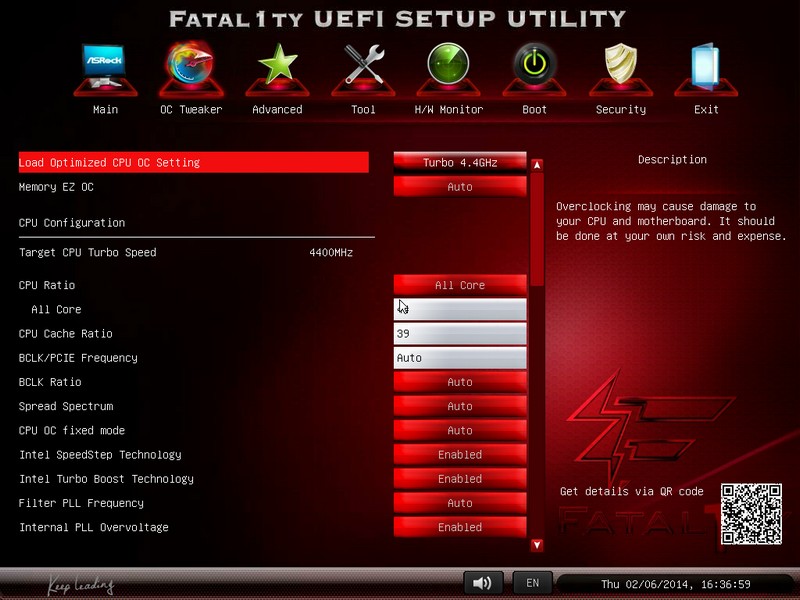The image size is (800, 600).
Task: Select the Memory EZ OC label
Action: (x=56, y=187)
